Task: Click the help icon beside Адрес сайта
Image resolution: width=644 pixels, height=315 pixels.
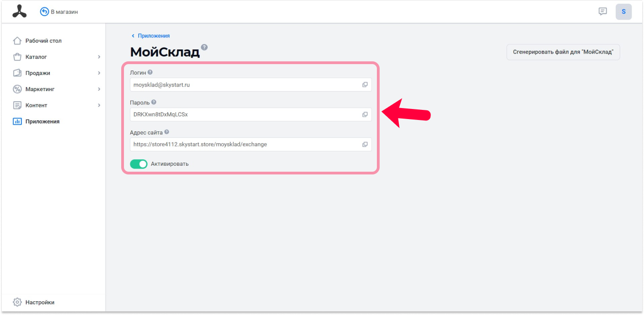Action: [x=166, y=132]
